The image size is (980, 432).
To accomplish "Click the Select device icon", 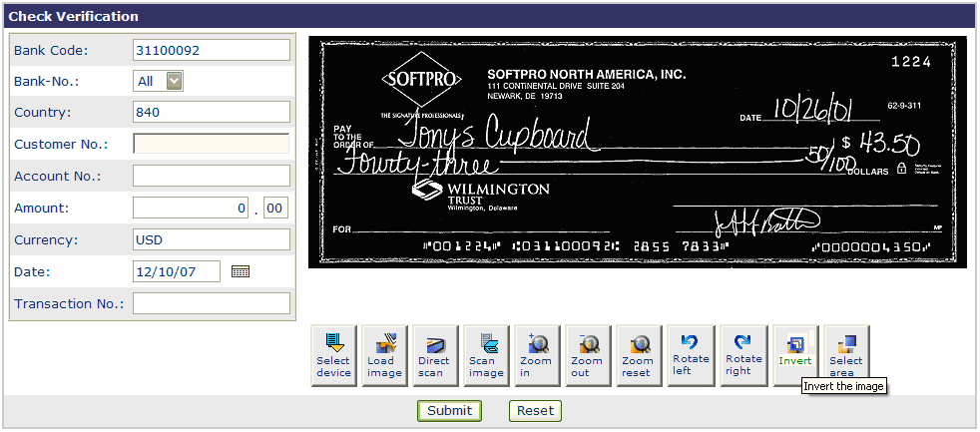I will coord(333,355).
